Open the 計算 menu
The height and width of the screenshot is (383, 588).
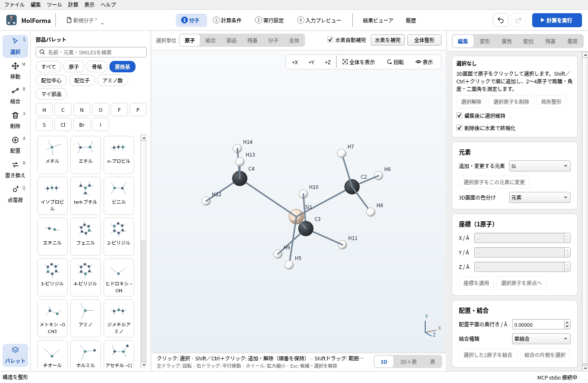tap(73, 5)
